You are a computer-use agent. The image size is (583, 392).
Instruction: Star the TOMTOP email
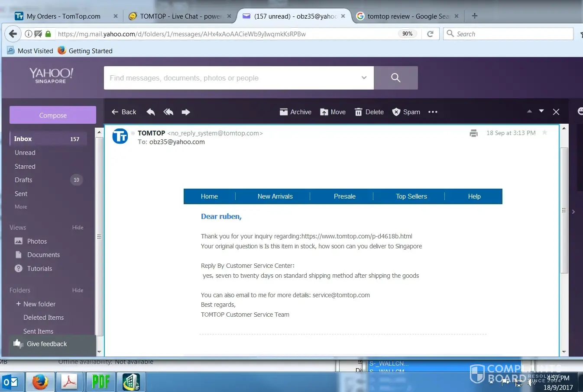pos(545,133)
